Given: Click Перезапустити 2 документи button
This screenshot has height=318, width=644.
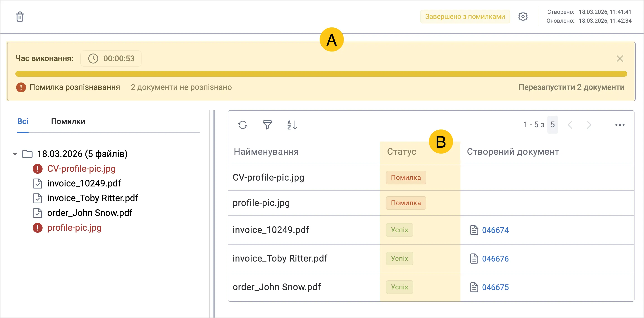Looking at the screenshot, I should [x=571, y=87].
